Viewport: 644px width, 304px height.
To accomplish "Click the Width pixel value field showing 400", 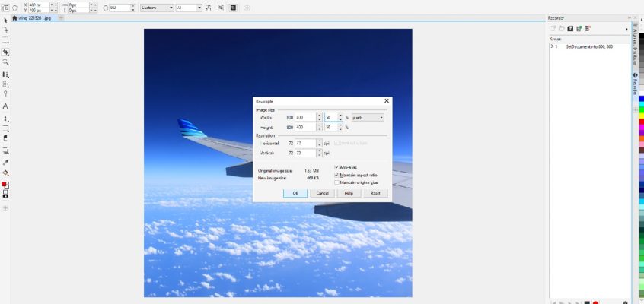I will pyautogui.click(x=305, y=117).
